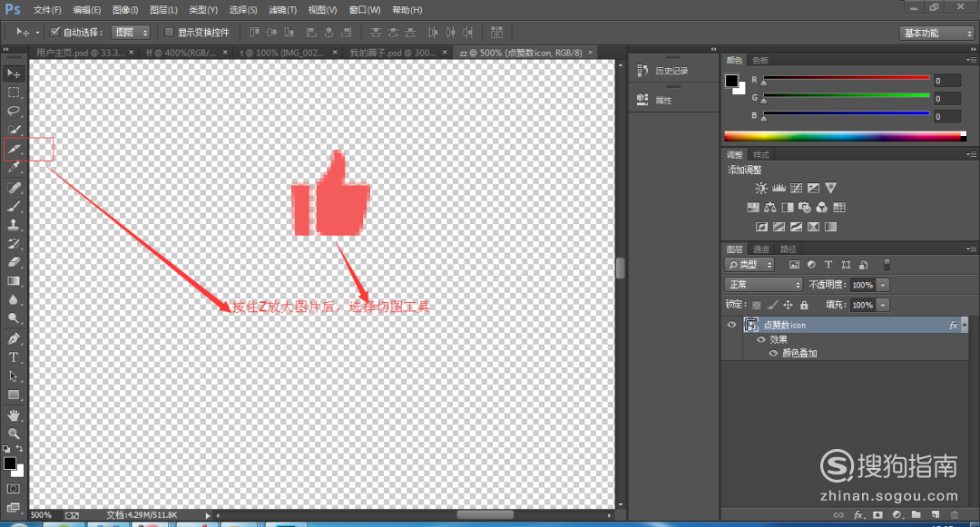Open the opacity (不透明度) slider arrow

coord(883,285)
